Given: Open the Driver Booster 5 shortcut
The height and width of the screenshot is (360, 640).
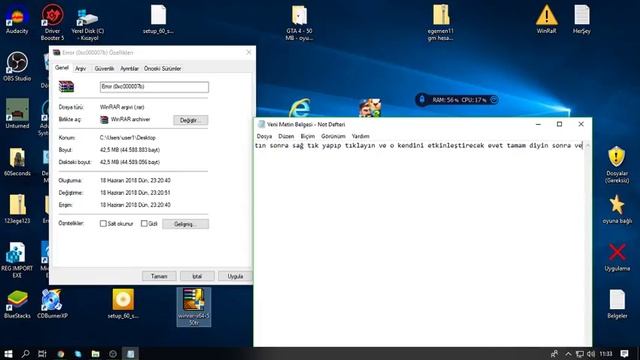Looking at the screenshot, I should 52,21.
